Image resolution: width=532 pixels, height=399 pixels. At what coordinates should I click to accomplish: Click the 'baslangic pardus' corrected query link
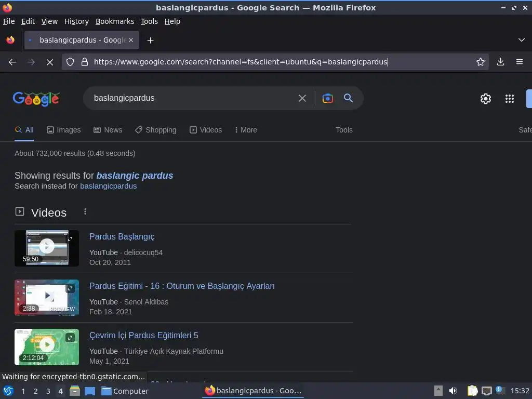(x=135, y=176)
